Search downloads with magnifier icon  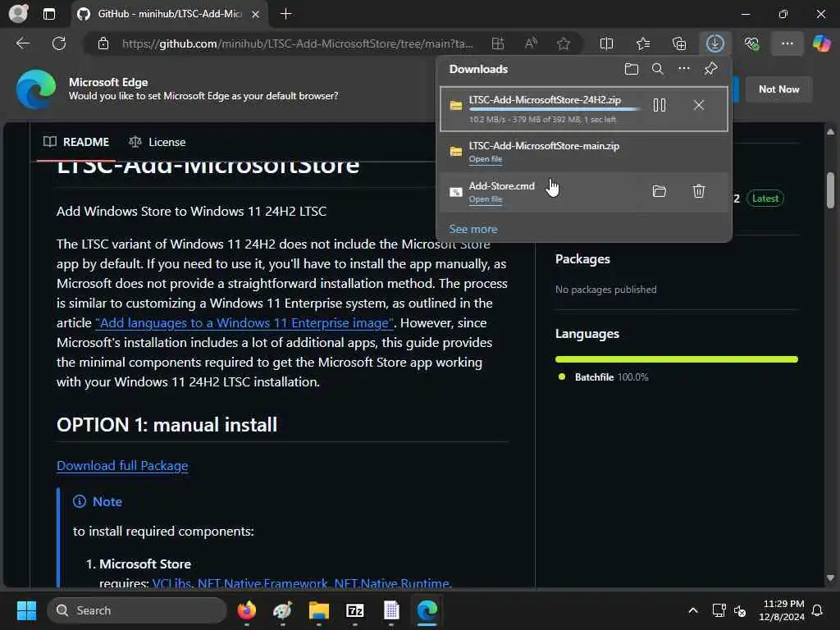point(657,69)
